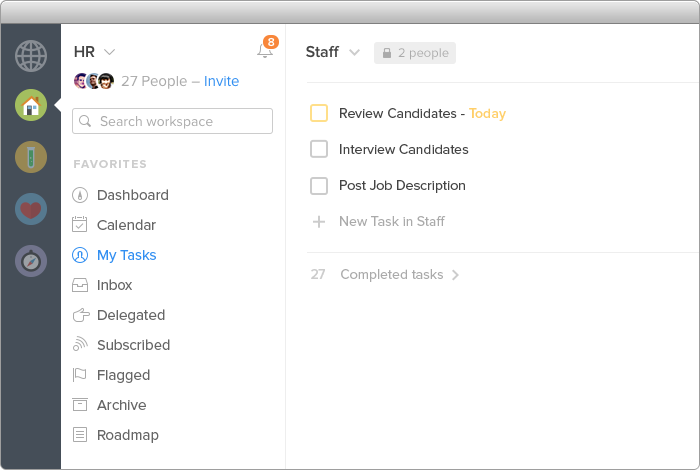Image resolution: width=700 pixels, height=470 pixels.
Task: Click the Invite link
Action: tap(221, 81)
